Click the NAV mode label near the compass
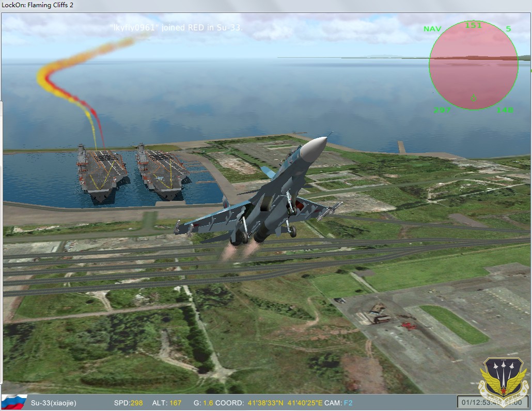Screen dimensions: 532x411 click(x=432, y=29)
